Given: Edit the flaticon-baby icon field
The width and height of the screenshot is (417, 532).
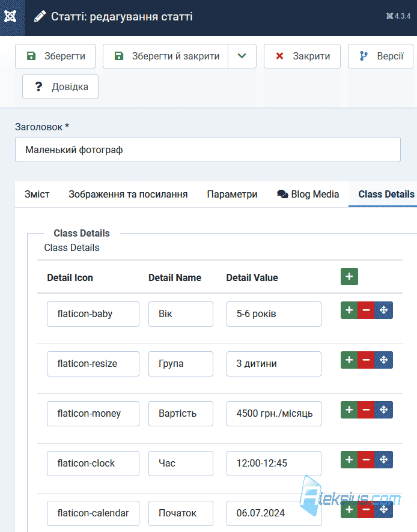Looking at the screenshot, I should pyautogui.click(x=93, y=314).
